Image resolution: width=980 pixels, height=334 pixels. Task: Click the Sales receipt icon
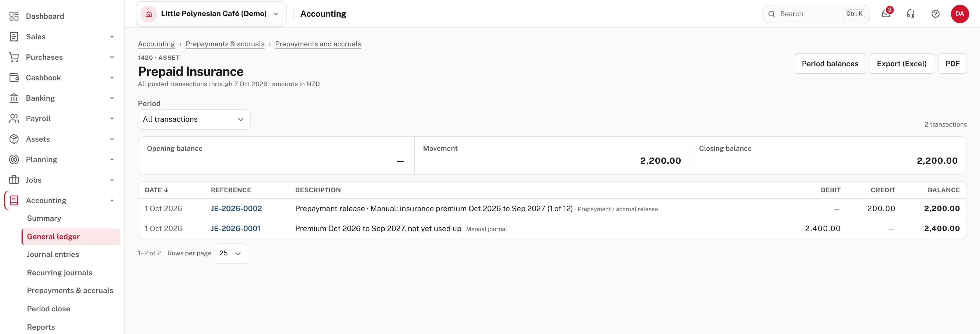click(x=14, y=37)
